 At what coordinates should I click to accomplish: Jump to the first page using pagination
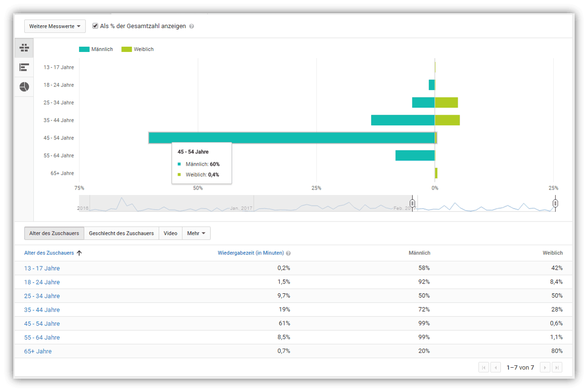pos(484,367)
